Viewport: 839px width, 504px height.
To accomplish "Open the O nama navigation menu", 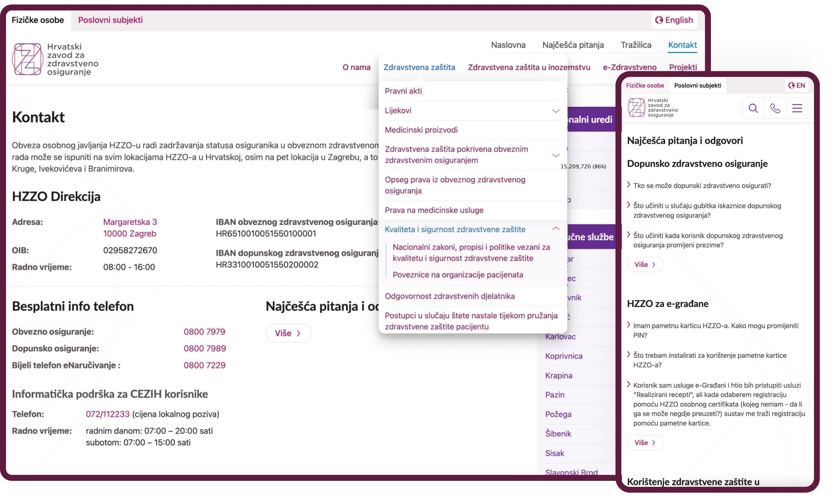I will [356, 68].
